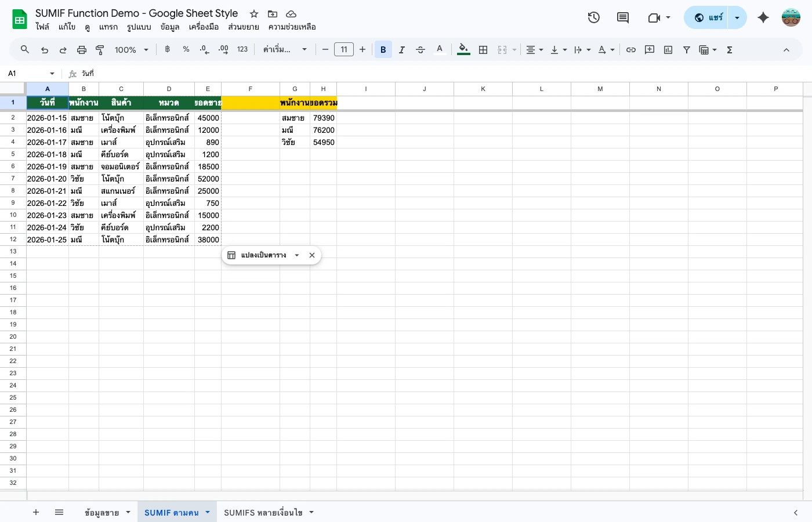Click the print icon
Viewport: 812px width, 522px height.
[x=81, y=50]
